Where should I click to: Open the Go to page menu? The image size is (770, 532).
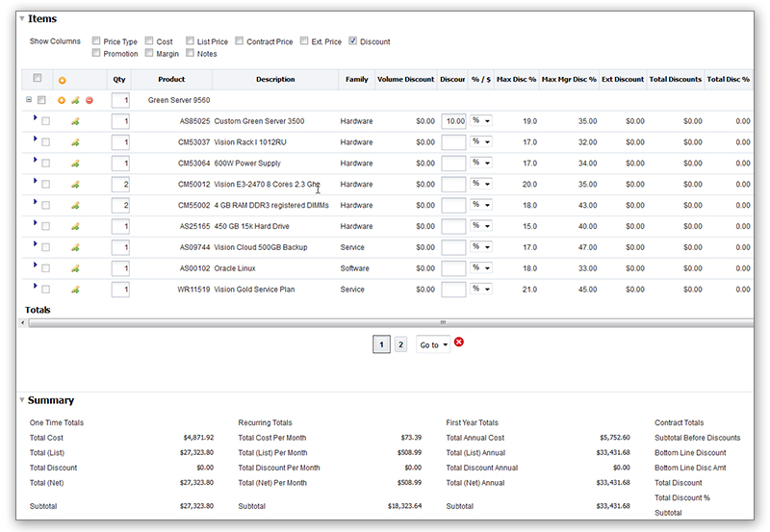pos(433,344)
